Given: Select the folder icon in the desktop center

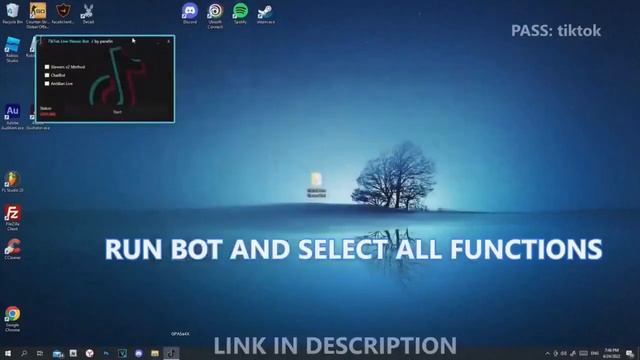Looking at the screenshot, I should [x=316, y=185].
